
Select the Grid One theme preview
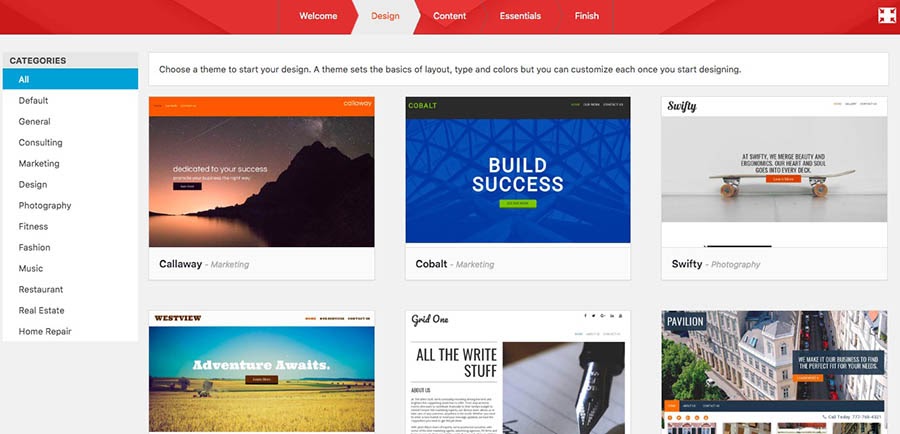tap(518, 372)
